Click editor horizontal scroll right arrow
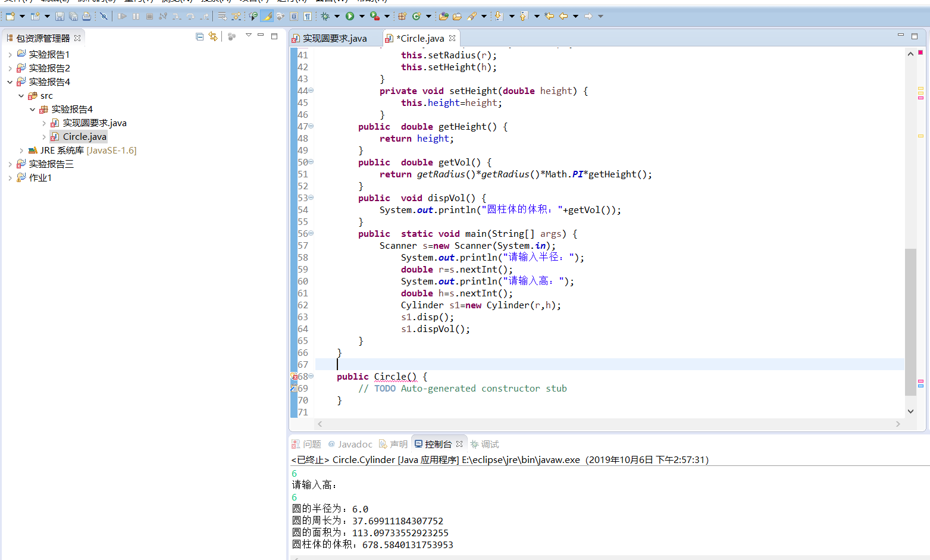930x560 pixels. [898, 424]
